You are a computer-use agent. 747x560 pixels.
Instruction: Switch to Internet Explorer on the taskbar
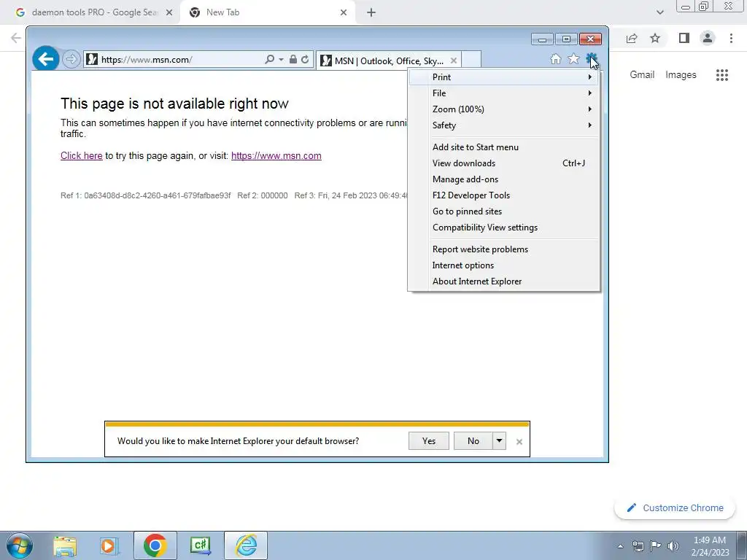[x=246, y=545]
